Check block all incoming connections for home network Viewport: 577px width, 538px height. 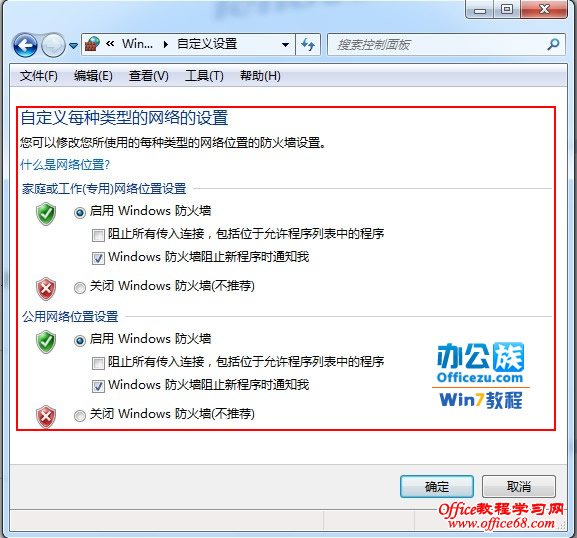[98, 235]
